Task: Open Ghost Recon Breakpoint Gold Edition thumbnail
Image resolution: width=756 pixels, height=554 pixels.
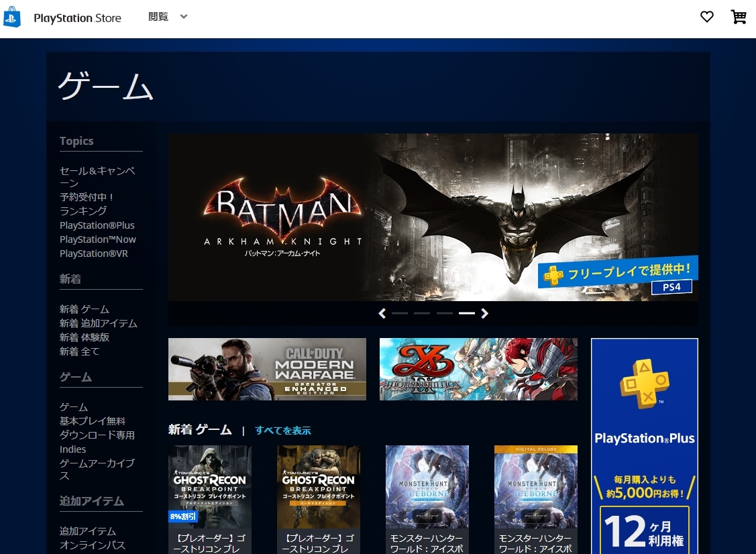Action: pos(318,487)
